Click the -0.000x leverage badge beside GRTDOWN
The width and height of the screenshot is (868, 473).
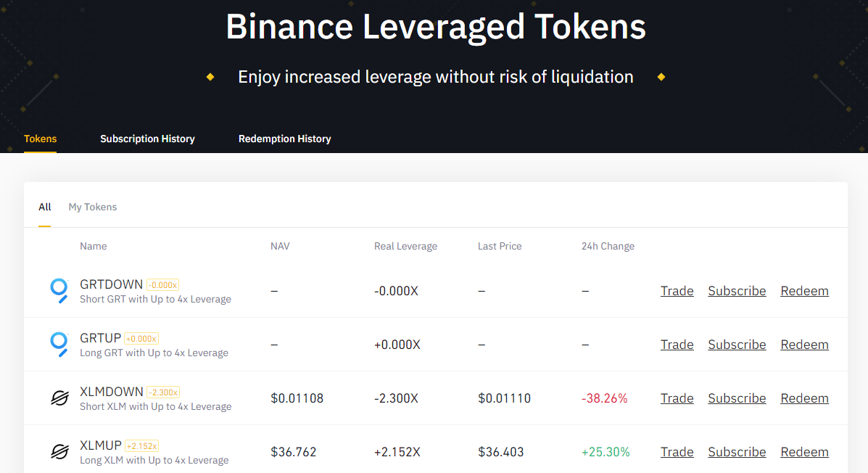162,285
